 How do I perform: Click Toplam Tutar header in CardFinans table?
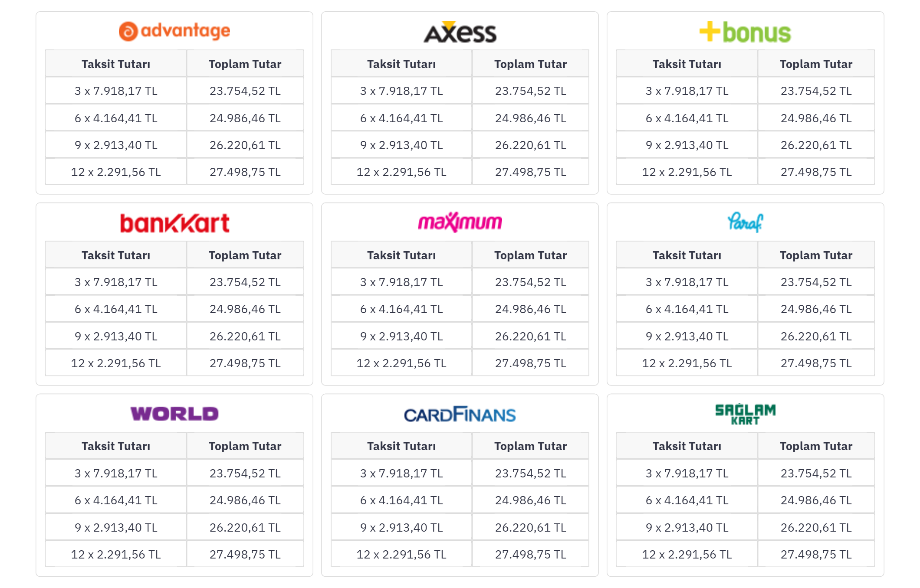pyautogui.click(x=530, y=446)
